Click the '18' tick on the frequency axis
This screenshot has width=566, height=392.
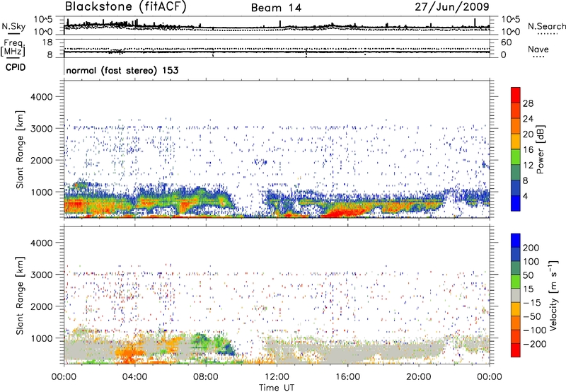click(x=47, y=42)
